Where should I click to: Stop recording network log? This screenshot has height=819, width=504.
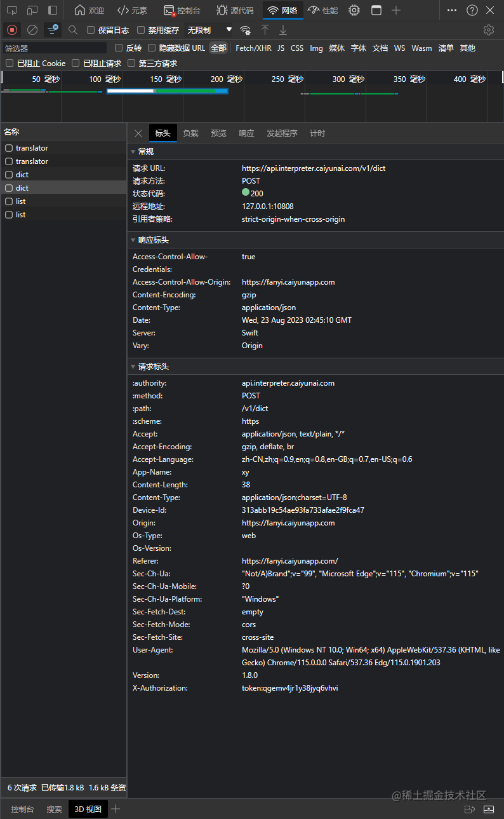pyautogui.click(x=12, y=30)
